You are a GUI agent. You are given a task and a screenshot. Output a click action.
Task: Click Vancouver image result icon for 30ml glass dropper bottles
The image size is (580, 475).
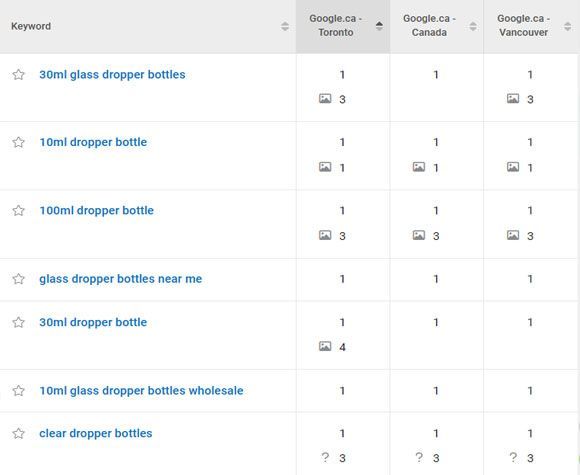pos(513,98)
